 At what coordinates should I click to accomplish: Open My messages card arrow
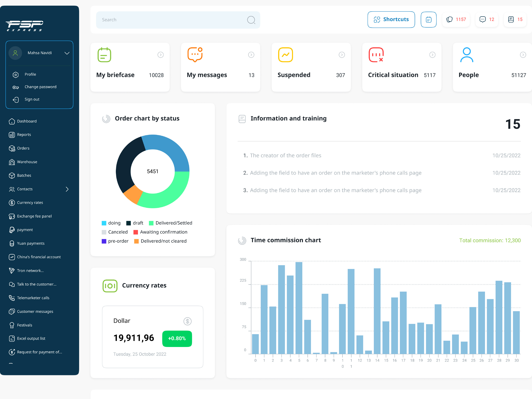coord(251,55)
